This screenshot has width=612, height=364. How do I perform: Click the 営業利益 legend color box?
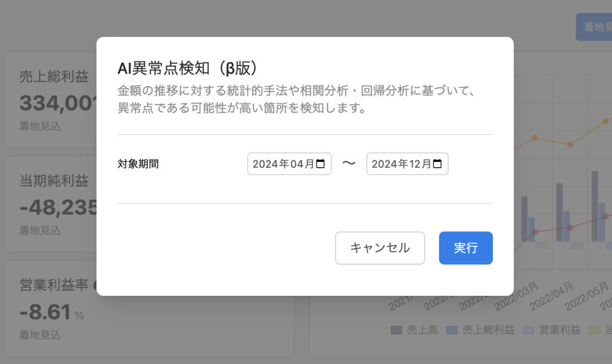click(x=528, y=330)
